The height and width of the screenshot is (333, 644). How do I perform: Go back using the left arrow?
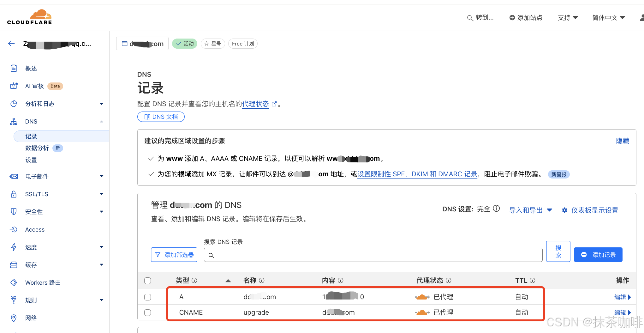[x=12, y=44]
